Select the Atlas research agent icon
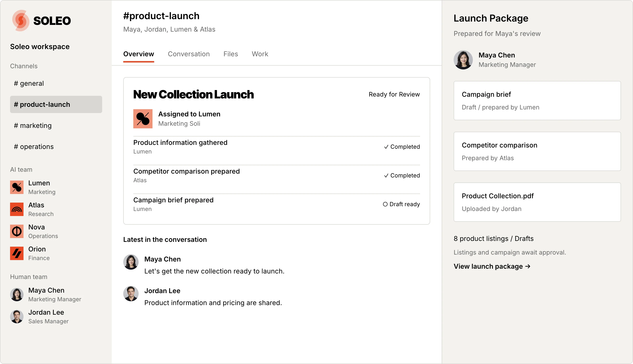Viewport: 633px width, 364px height. pyautogui.click(x=17, y=209)
